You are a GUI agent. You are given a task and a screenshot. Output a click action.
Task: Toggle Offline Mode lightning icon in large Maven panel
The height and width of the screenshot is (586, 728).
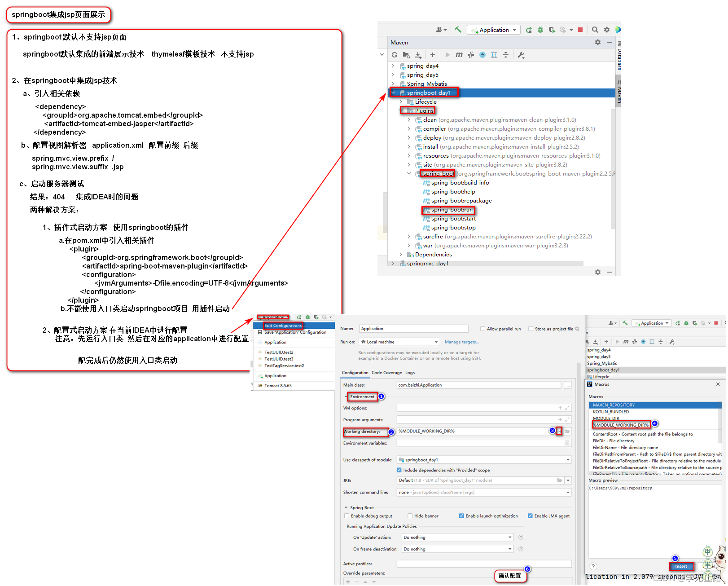482,55
